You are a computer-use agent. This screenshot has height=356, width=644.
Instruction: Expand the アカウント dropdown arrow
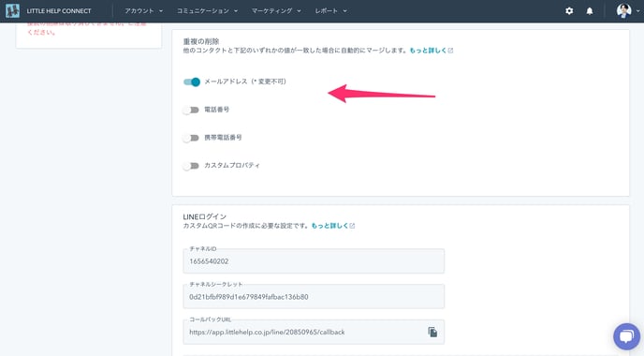point(161,11)
